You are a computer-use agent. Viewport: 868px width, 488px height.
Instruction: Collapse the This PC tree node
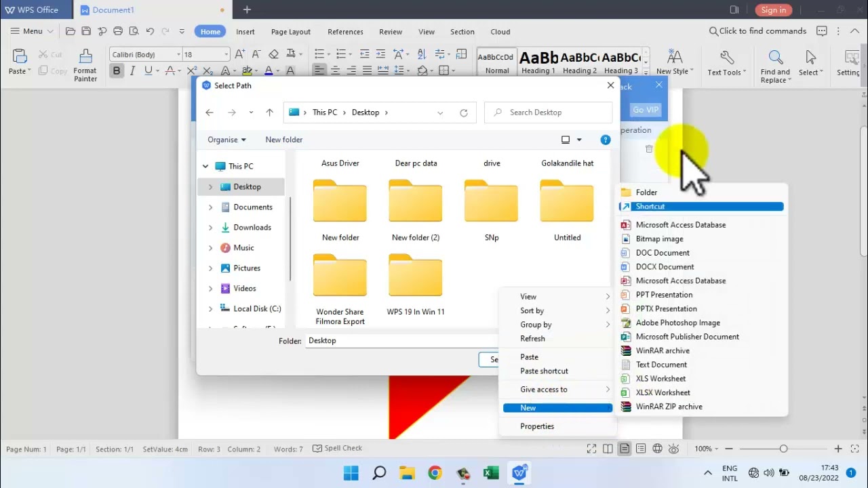(x=205, y=166)
